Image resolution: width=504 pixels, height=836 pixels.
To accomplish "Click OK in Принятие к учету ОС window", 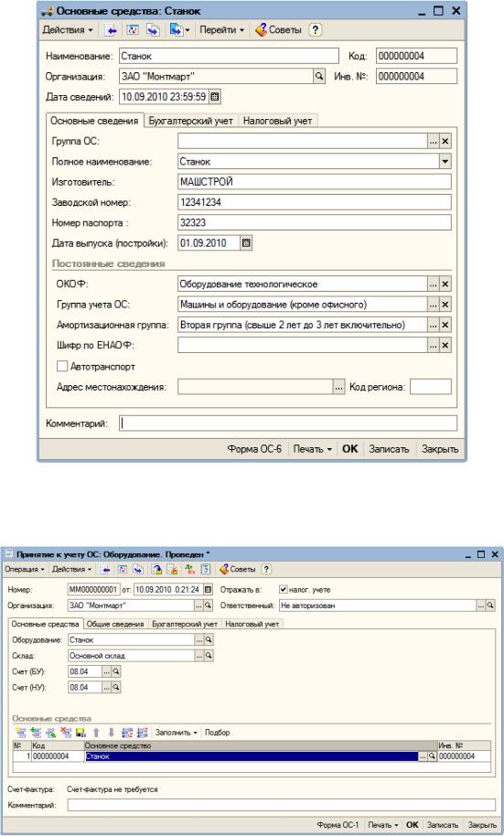I will [x=413, y=825].
